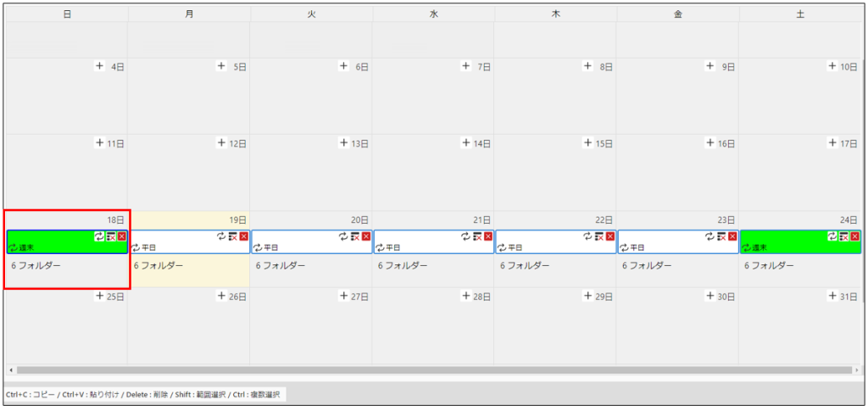Screen dimensions: 868x410
Task: Click the list-delete icon on the 24日 entry
Action: click(844, 236)
